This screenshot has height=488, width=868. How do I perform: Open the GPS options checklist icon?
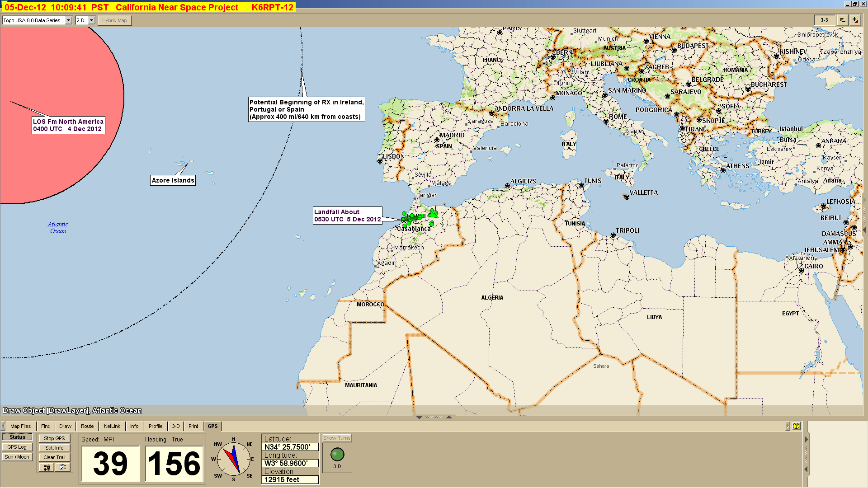tap(62, 467)
